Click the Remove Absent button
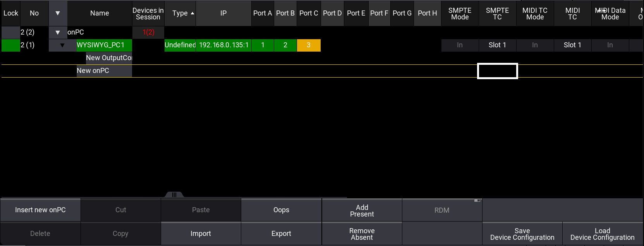Screen dimensions: 644x246 pyautogui.click(x=362, y=234)
